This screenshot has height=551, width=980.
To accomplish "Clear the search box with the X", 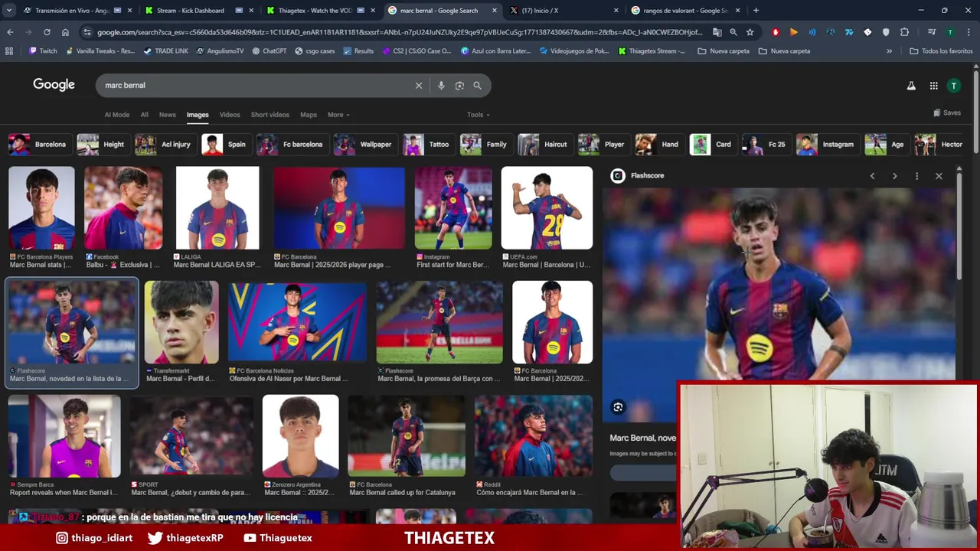I will click(x=419, y=86).
